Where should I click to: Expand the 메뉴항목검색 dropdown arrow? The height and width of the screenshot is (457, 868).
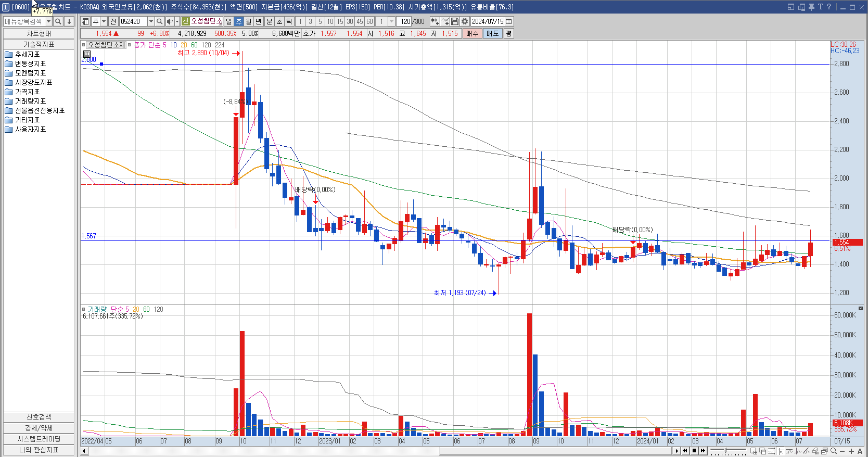(x=48, y=21)
